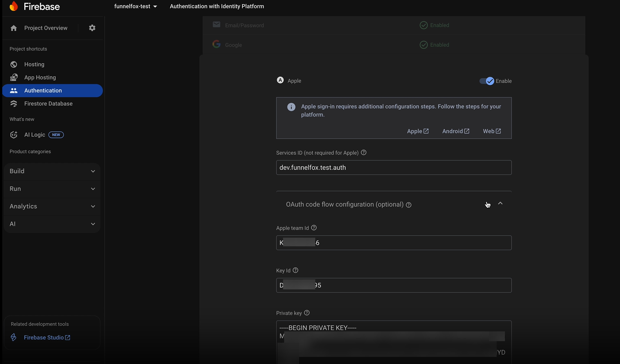Screen dimensions: 620x364
Task: Click the Google logo icon
Action: pyautogui.click(x=216, y=44)
